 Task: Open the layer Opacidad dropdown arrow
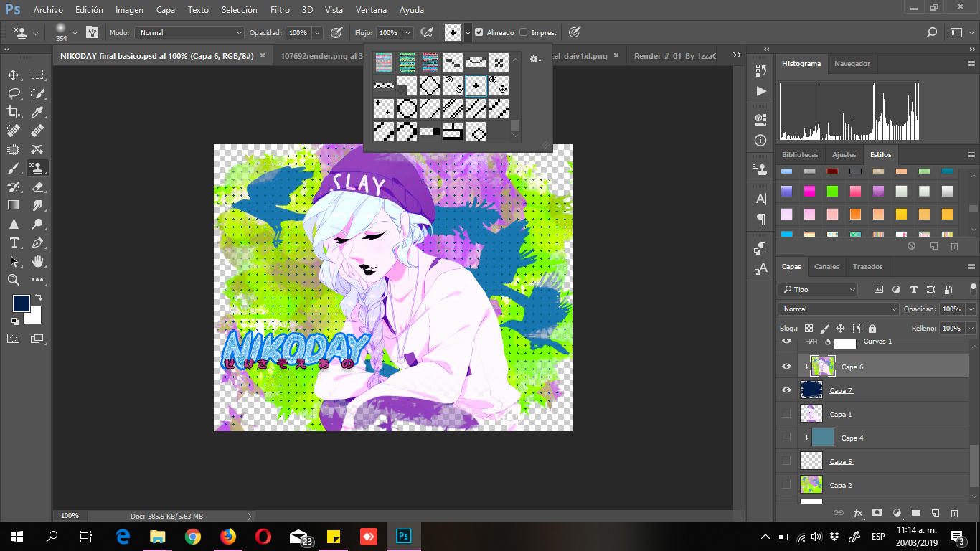971,309
